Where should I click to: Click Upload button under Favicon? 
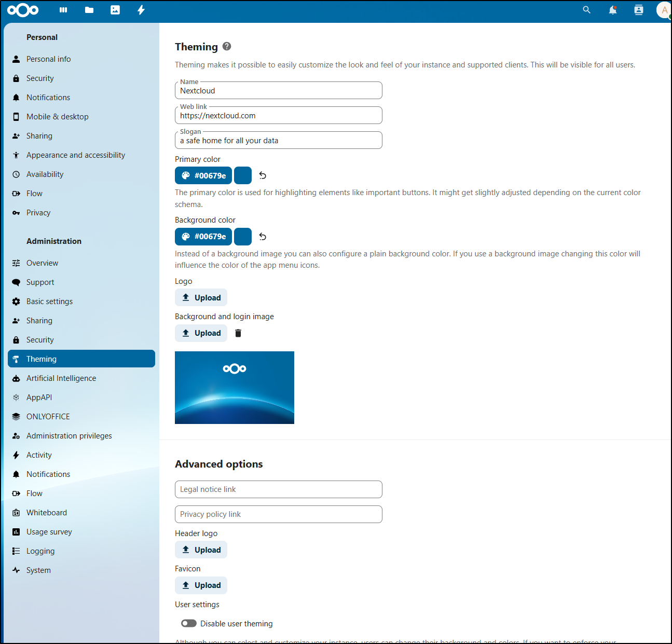(201, 585)
